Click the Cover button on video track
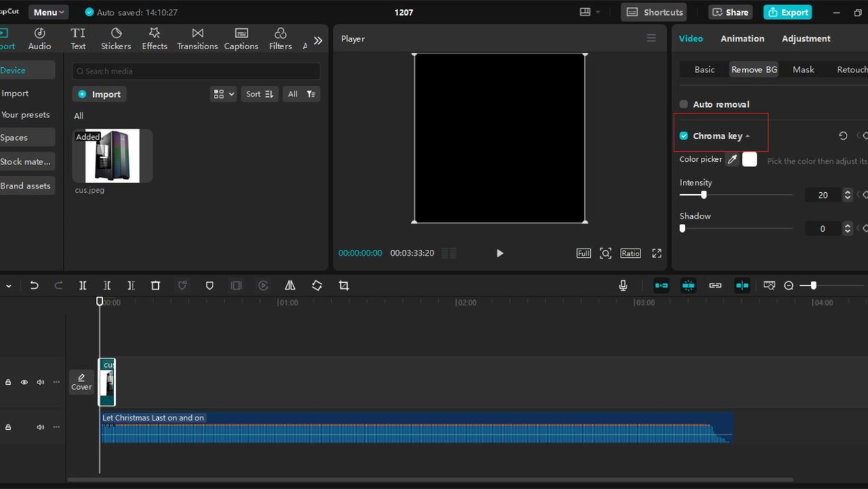Image resolution: width=868 pixels, height=489 pixels. click(82, 382)
